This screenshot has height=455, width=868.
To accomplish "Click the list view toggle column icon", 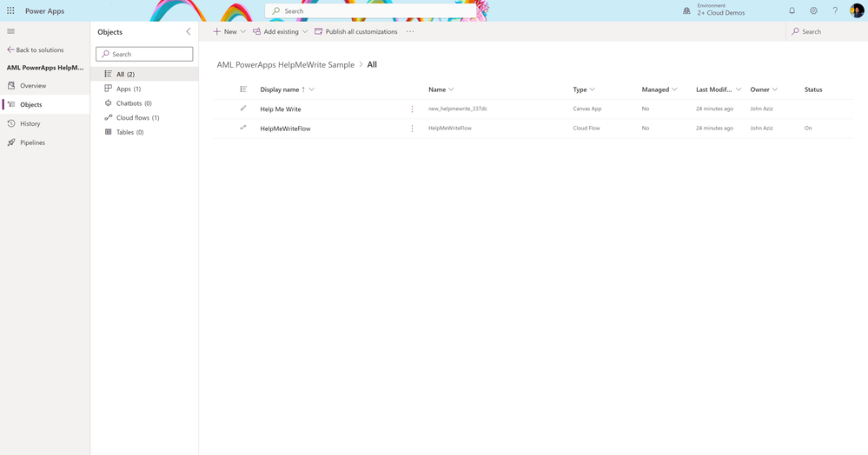I will (x=243, y=89).
